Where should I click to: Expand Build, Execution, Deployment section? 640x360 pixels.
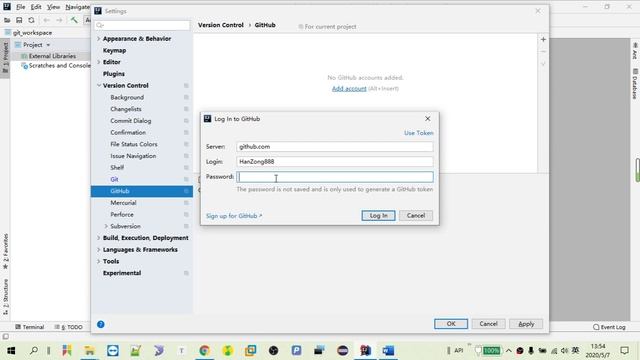98,238
